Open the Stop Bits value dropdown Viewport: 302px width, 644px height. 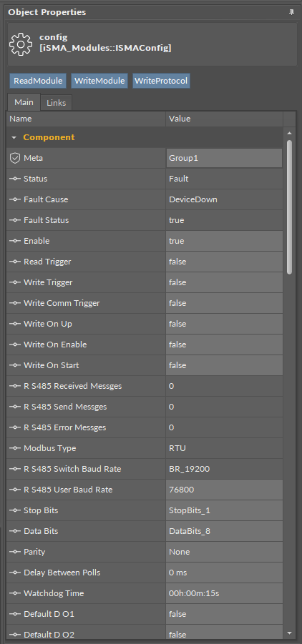[x=224, y=510]
